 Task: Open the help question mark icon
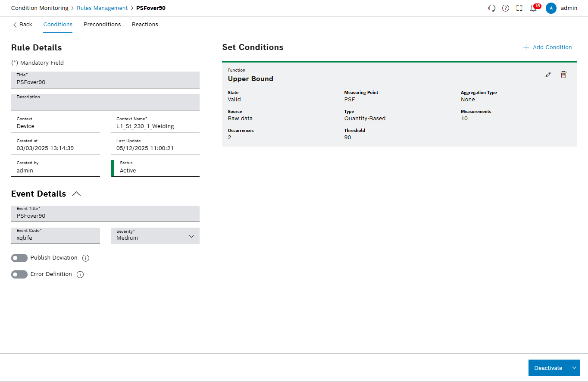click(x=506, y=8)
